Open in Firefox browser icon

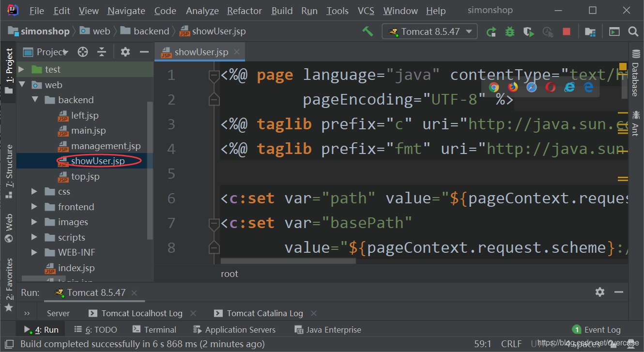[513, 87]
